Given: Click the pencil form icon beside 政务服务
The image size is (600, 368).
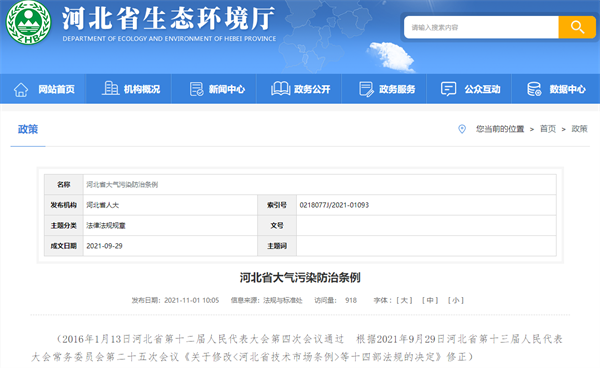Looking at the screenshot, I should click(366, 89).
